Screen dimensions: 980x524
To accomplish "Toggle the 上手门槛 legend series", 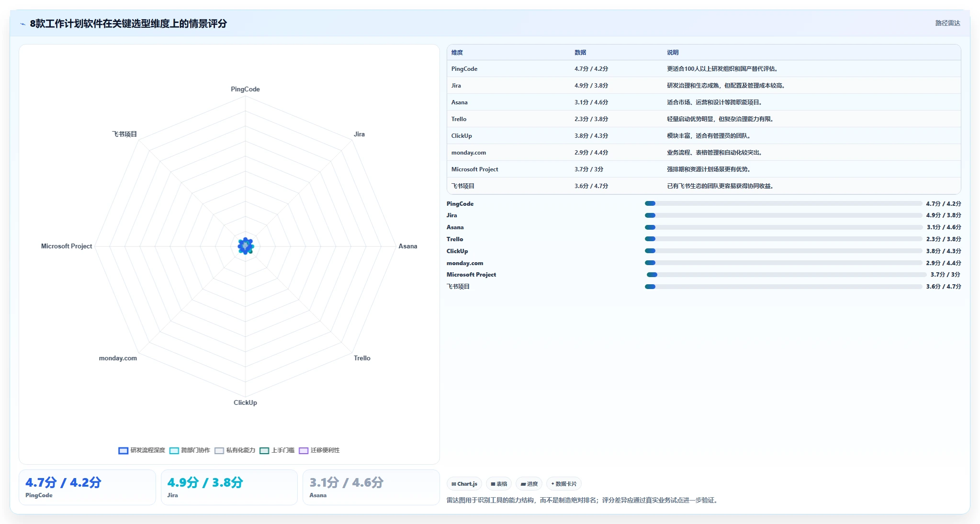I will (277, 450).
